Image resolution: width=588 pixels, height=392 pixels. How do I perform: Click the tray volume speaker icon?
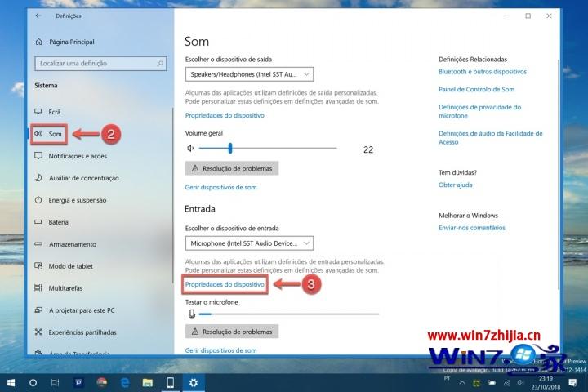click(520, 383)
